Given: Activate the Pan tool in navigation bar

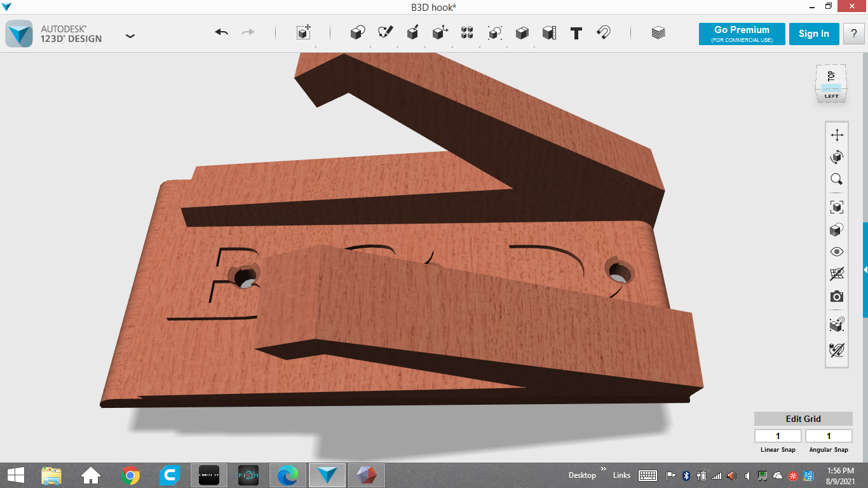Looking at the screenshot, I should [837, 135].
